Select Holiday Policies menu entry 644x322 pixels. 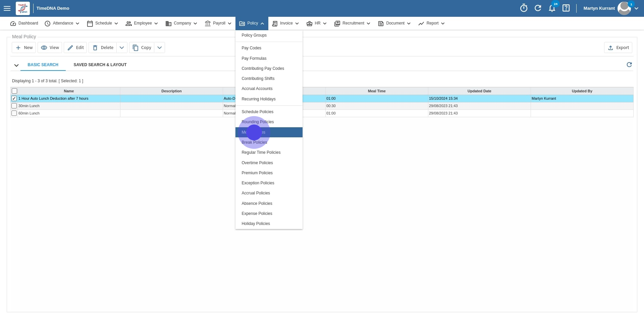[x=269, y=224]
